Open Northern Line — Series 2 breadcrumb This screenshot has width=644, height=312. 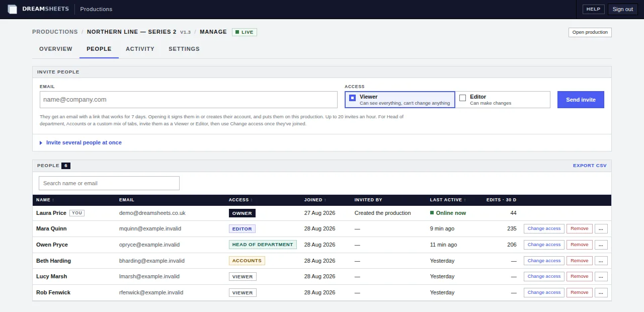132,32
